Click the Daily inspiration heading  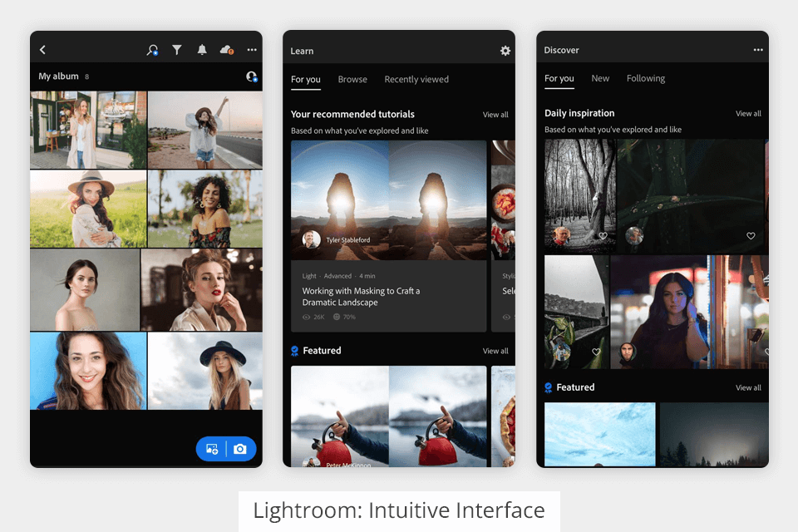click(579, 113)
